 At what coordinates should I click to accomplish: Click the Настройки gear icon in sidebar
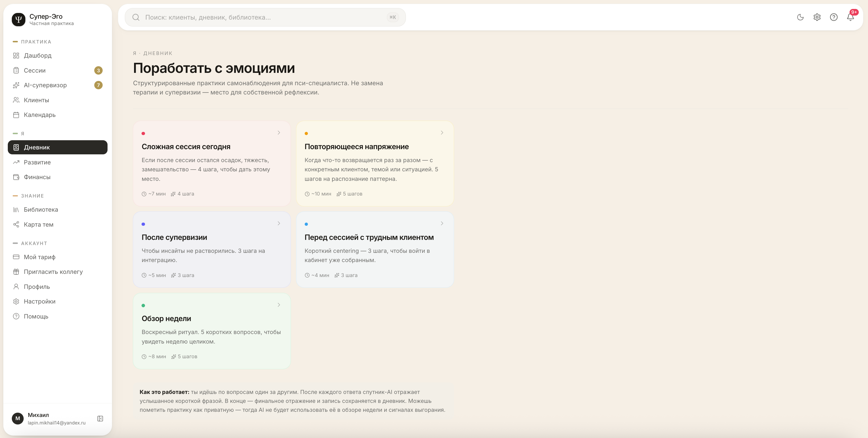click(x=16, y=302)
